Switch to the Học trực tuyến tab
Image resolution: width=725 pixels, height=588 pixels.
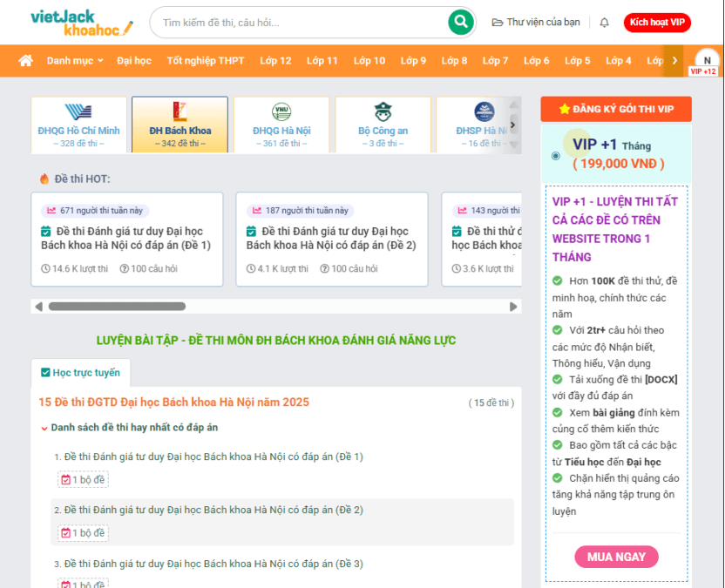(80, 373)
